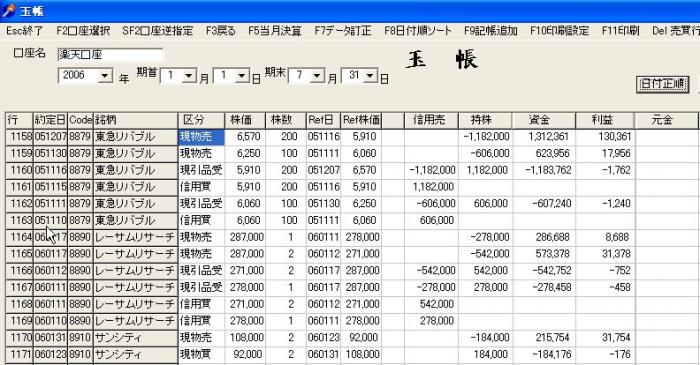Open the year 2006 dropdown

click(x=105, y=75)
